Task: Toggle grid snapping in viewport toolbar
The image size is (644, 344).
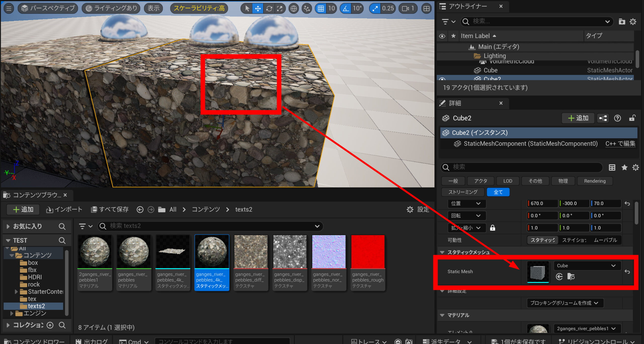Action: (321, 9)
